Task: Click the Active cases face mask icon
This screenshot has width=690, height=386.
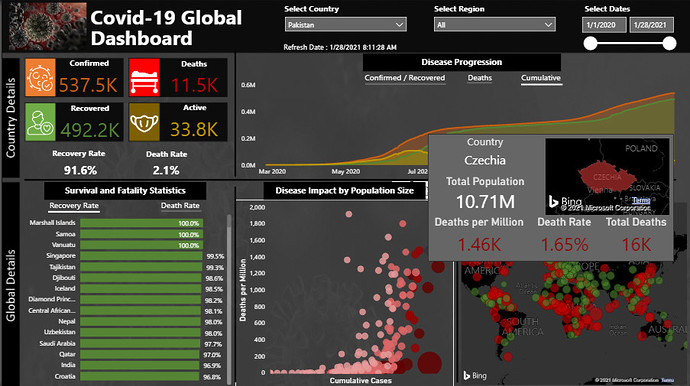Action: [144, 122]
